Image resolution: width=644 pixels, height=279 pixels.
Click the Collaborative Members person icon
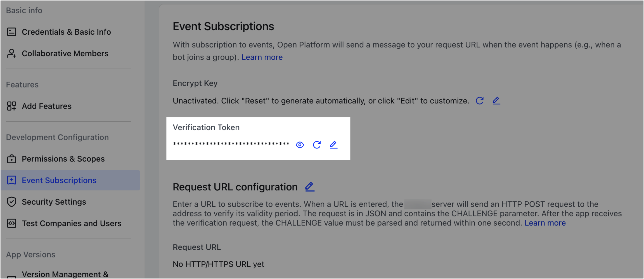11,53
